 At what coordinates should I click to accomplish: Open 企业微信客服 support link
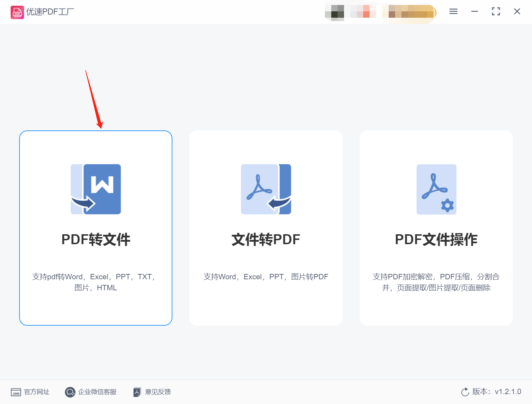pyautogui.click(x=97, y=392)
